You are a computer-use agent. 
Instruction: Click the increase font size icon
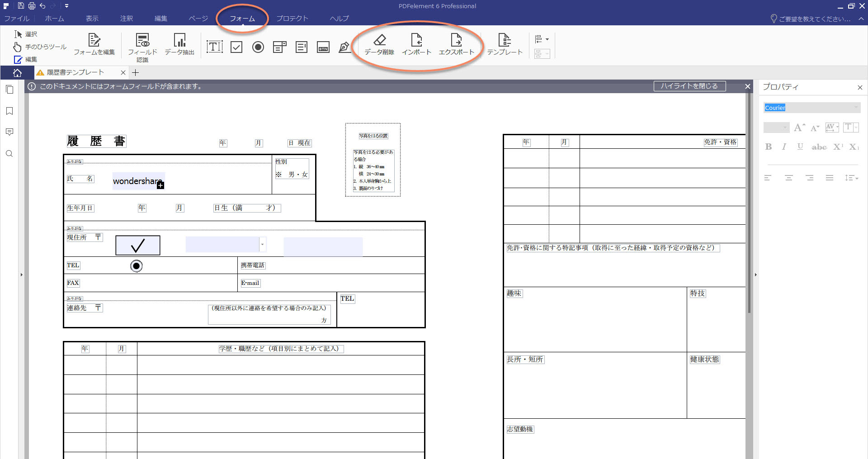(800, 128)
